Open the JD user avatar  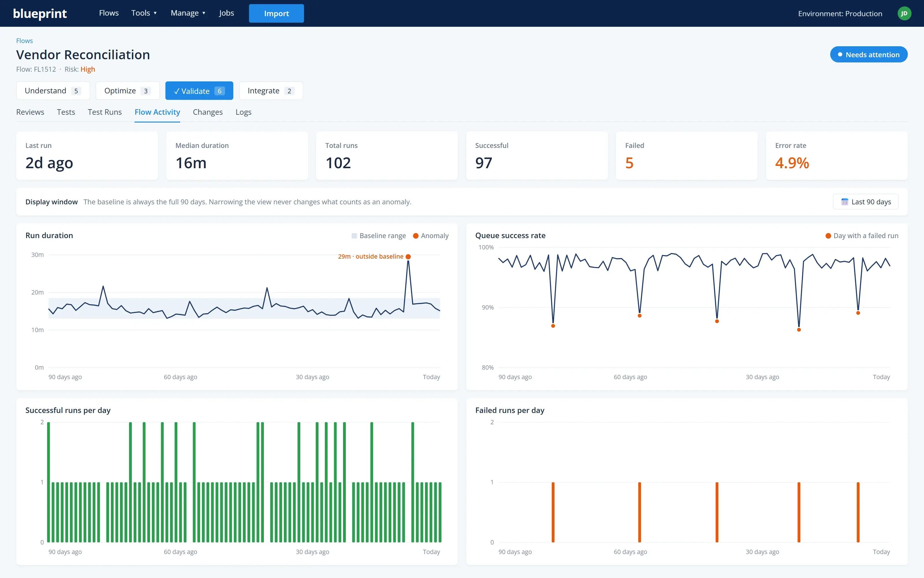[904, 13]
